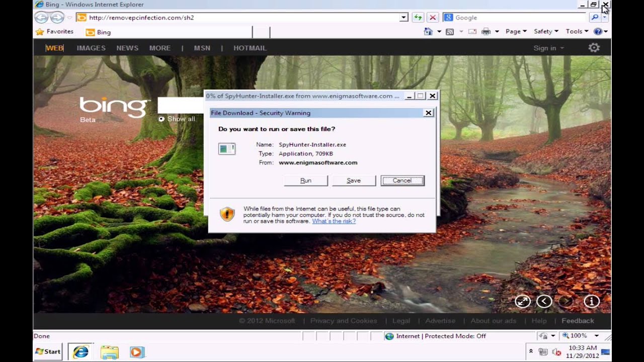
Task: Click the Internet Explorer taskbar icon
Action: (x=80, y=352)
